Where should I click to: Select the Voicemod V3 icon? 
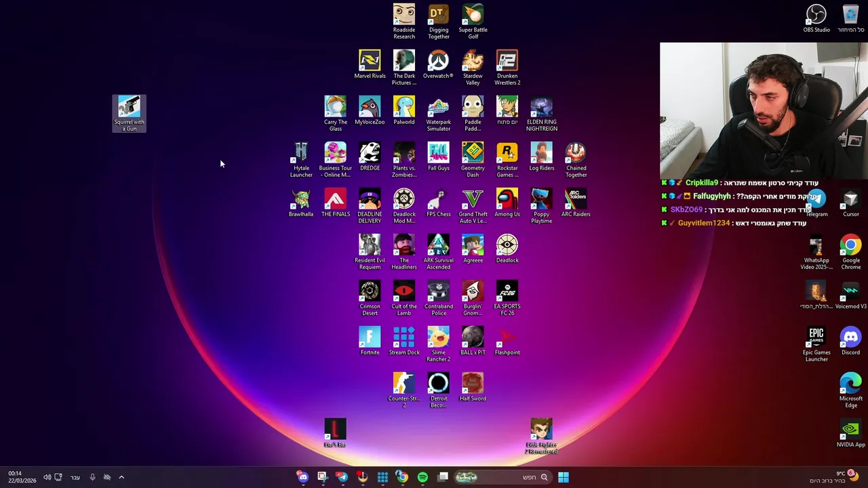click(x=850, y=295)
